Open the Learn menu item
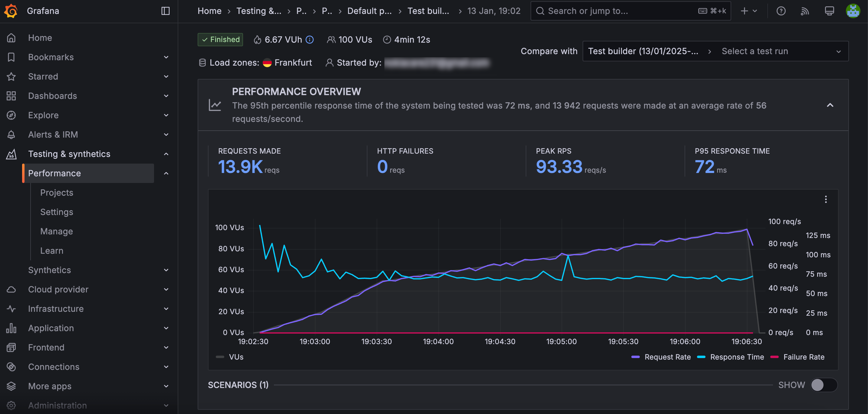The image size is (868, 414). pos(52,251)
